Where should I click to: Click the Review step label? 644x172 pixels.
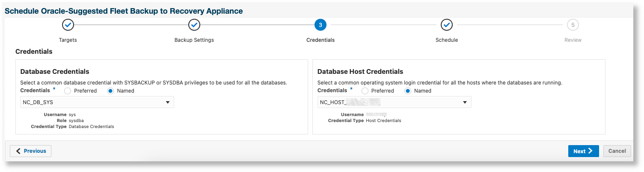coord(573,40)
